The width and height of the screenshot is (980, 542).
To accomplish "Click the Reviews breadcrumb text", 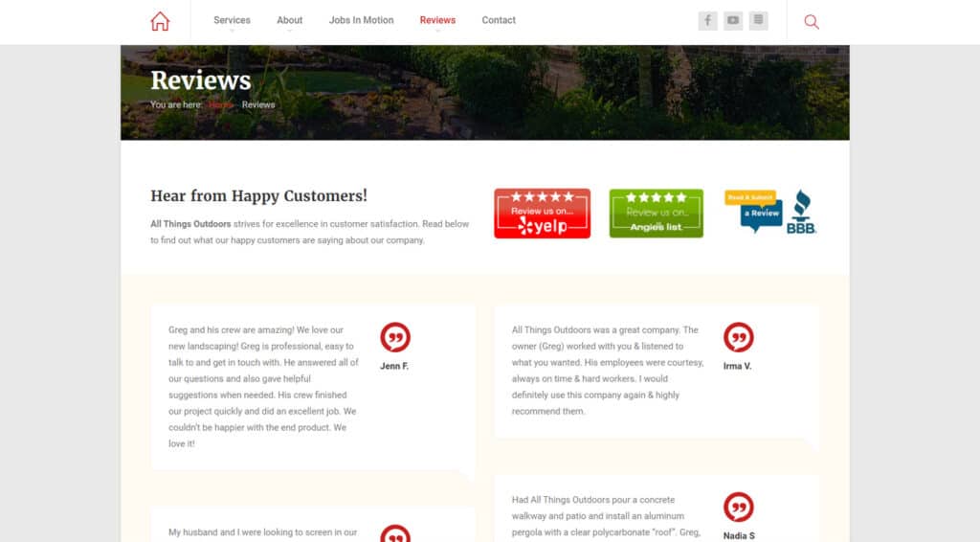I will [x=258, y=105].
